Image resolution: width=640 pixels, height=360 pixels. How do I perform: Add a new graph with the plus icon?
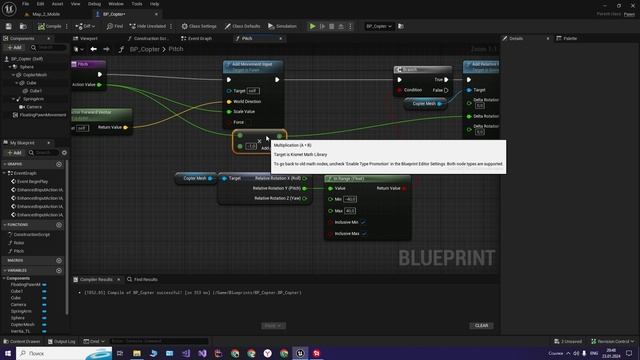tap(59, 164)
